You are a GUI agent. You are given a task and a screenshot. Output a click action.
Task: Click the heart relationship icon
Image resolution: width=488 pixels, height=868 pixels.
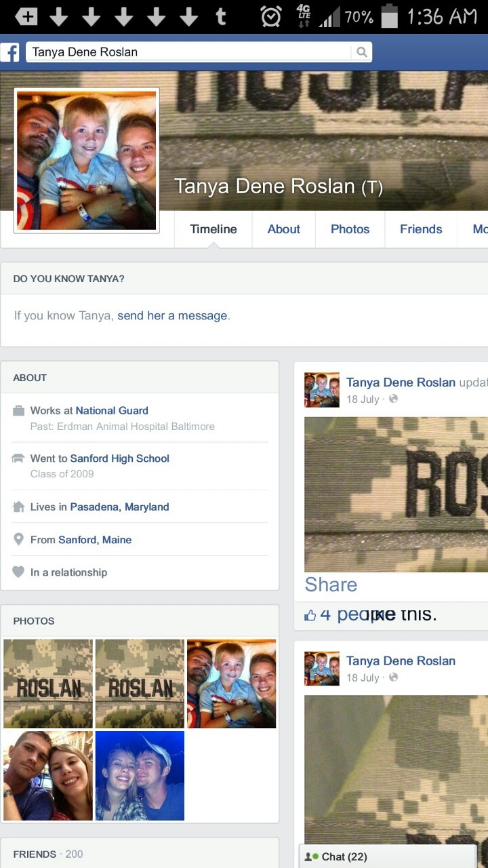18,572
